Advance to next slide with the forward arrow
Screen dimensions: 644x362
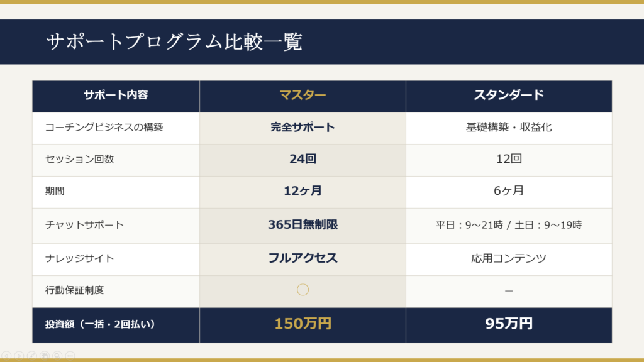(19, 356)
